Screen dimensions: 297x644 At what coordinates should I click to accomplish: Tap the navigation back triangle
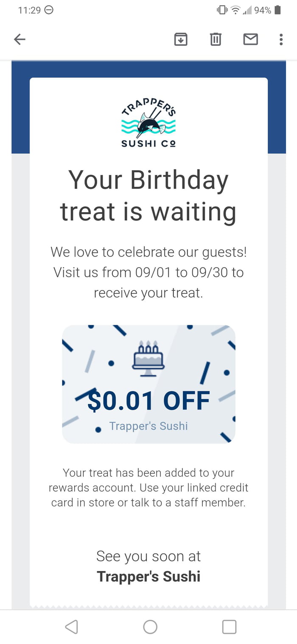point(72,626)
